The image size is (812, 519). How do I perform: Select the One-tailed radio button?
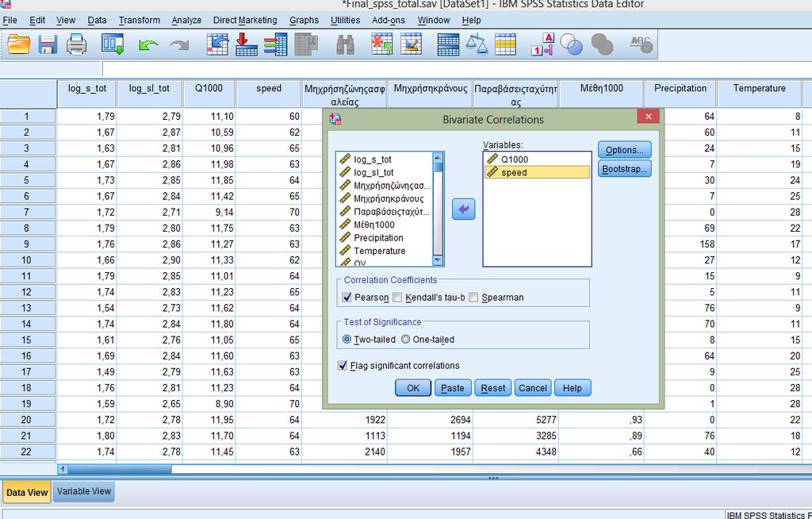[x=405, y=340]
